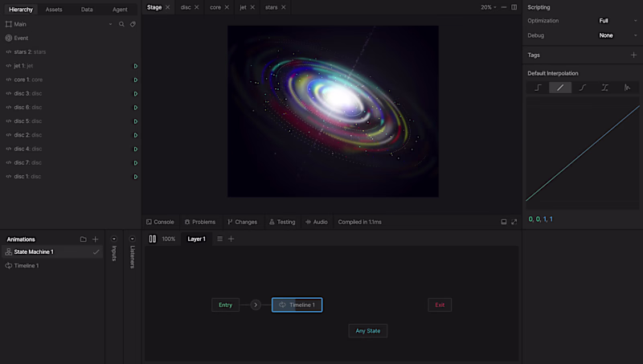Expand the Inputs panel

(114, 239)
